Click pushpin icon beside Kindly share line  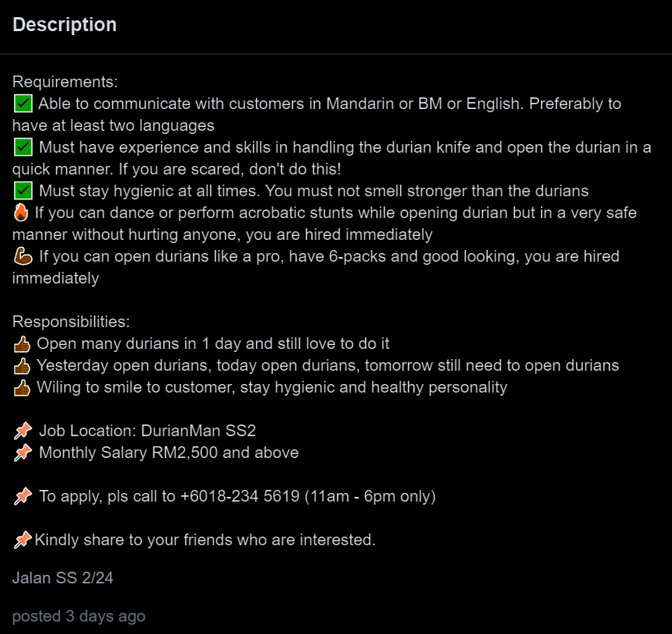[x=23, y=540]
